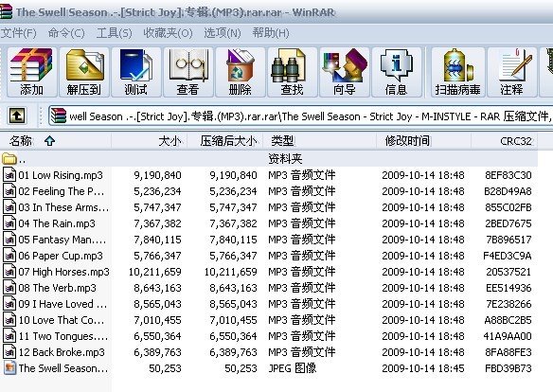This screenshot has height=392, width=553.
Task: Sort by 大小 column header
Action: pyautogui.click(x=150, y=141)
